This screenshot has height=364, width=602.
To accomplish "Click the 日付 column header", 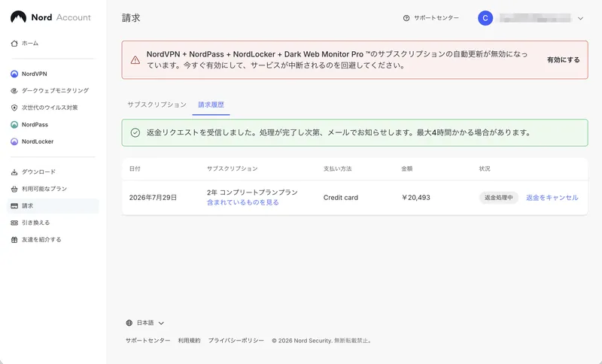I will click(135, 168).
